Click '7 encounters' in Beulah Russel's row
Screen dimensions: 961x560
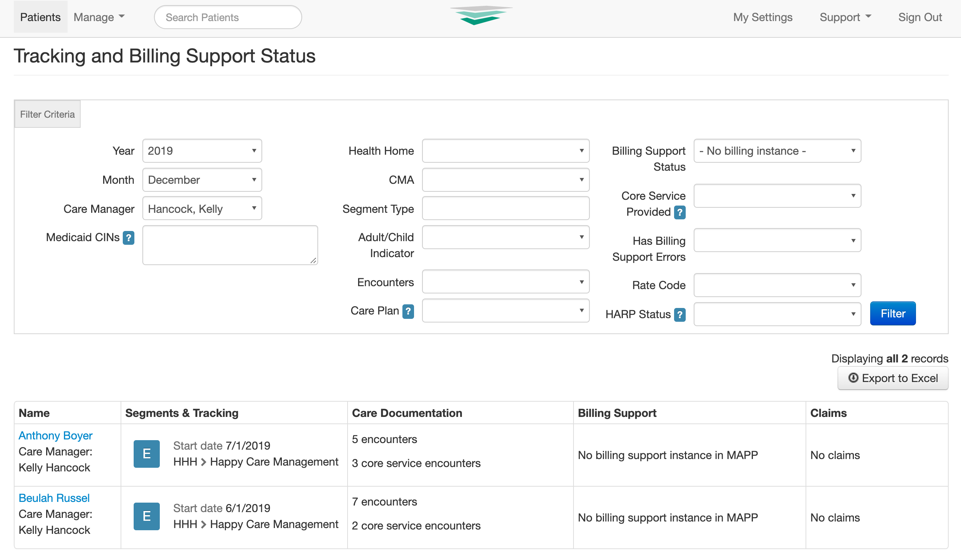point(384,502)
